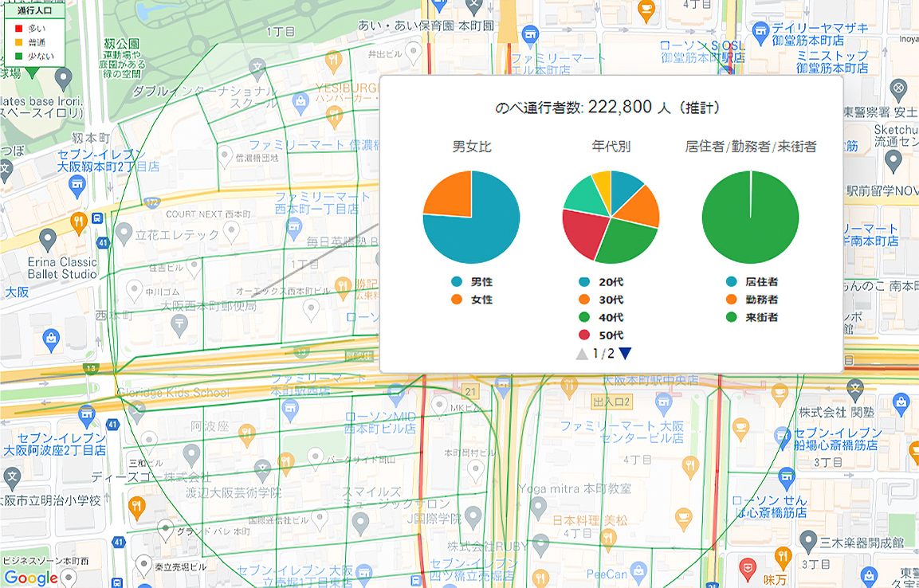The height and width of the screenshot is (588, 919).
Task: Click the green 来街者 pie chart
Action: (750, 218)
